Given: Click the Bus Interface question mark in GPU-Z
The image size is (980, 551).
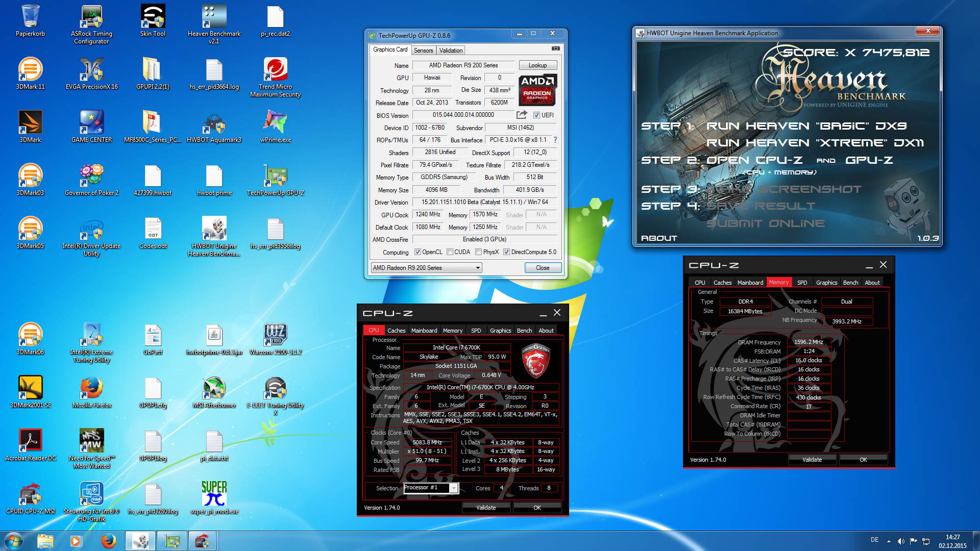Looking at the screenshot, I should 555,140.
